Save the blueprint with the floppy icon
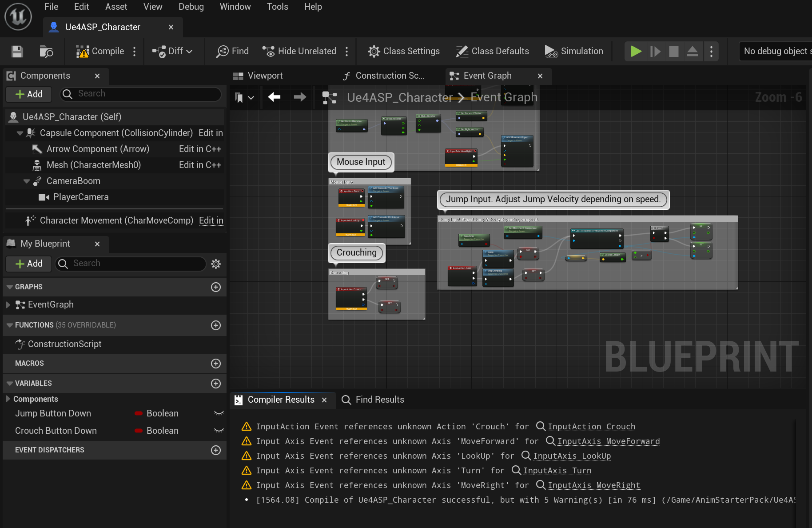Image resolution: width=812 pixels, height=528 pixels. coord(17,52)
